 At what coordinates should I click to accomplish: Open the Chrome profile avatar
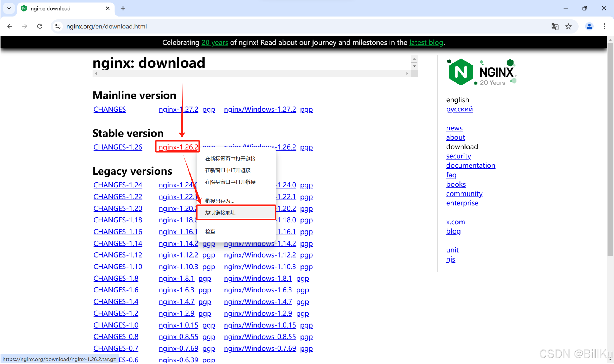point(589,26)
